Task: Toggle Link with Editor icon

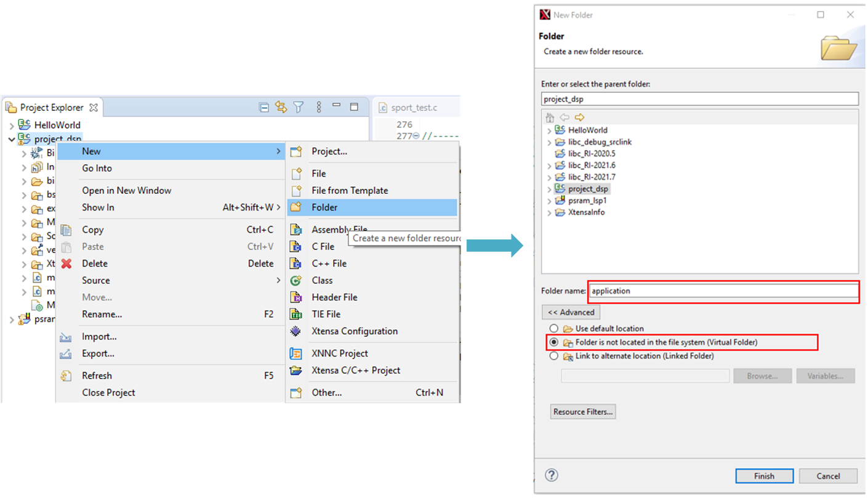Action: 281,107
